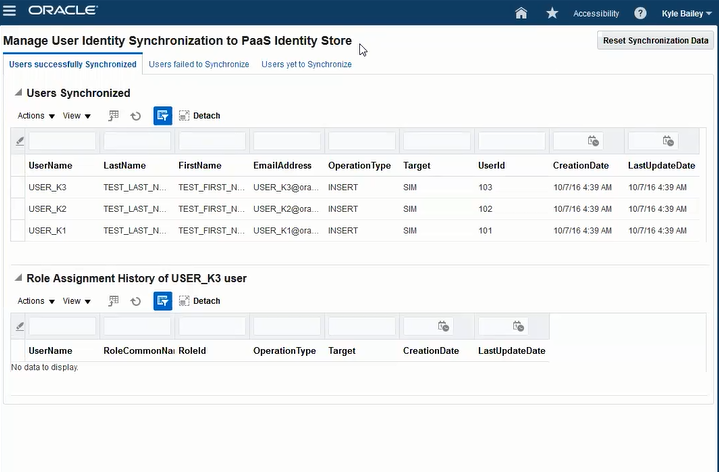
Task: Click RoleId filter field
Action: click(212, 326)
